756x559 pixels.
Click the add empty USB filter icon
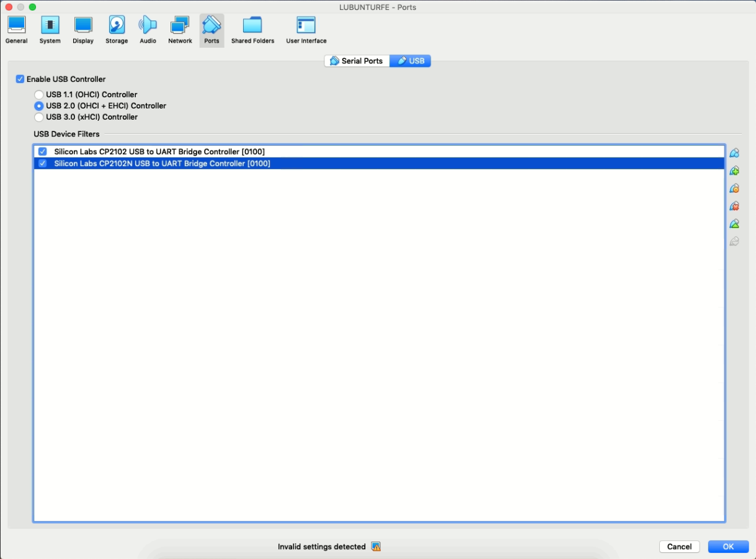click(x=734, y=153)
